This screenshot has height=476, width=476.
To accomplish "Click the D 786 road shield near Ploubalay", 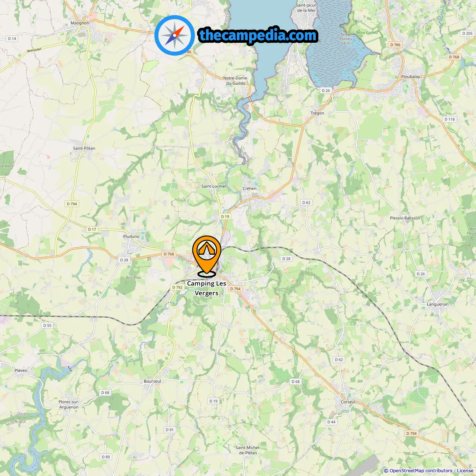I will click(395, 45).
